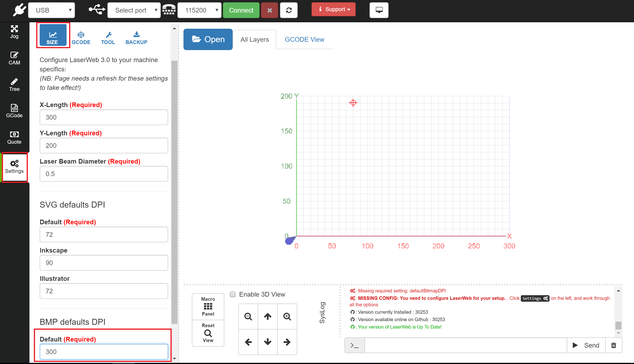The width and height of the screenshot is (634, 364).
Task: Open the Macro Panel button
Action: click(208, 307)
